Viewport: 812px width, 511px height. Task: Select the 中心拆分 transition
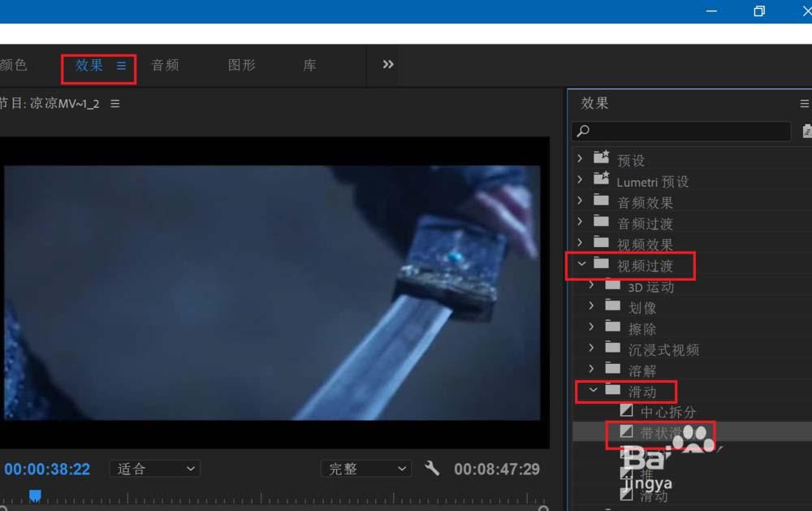(x=667, y=412)
